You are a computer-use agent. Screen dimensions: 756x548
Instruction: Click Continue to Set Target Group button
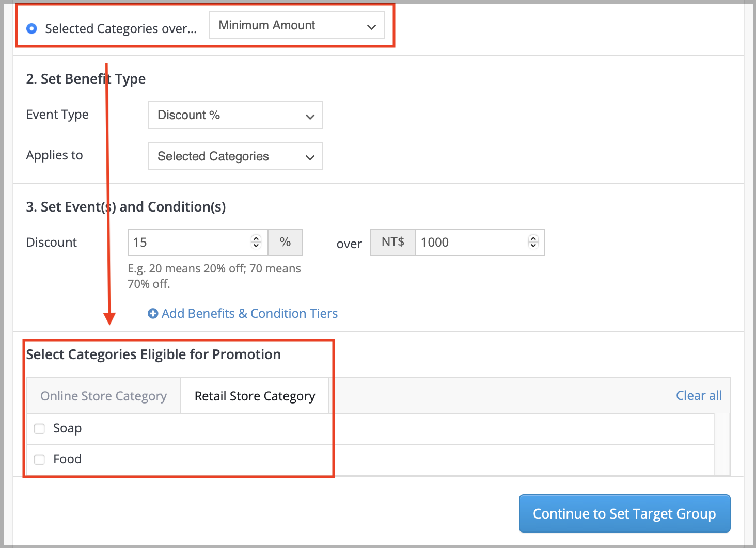(624, 513)
